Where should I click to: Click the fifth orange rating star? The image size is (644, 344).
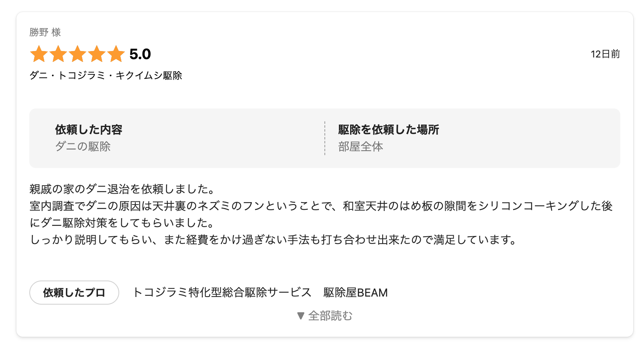116,54
